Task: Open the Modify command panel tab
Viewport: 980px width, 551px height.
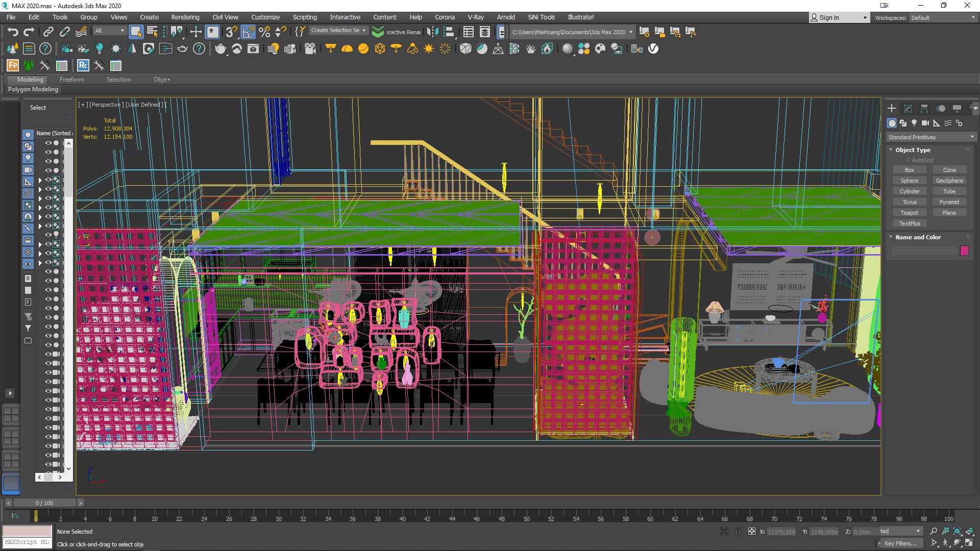Action: tap(908, 108)
